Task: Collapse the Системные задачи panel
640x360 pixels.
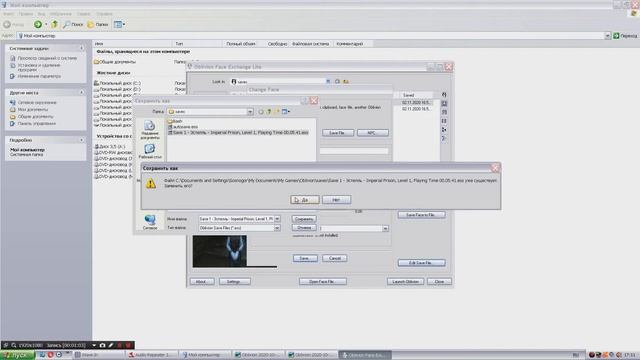Action: point(81,49)
